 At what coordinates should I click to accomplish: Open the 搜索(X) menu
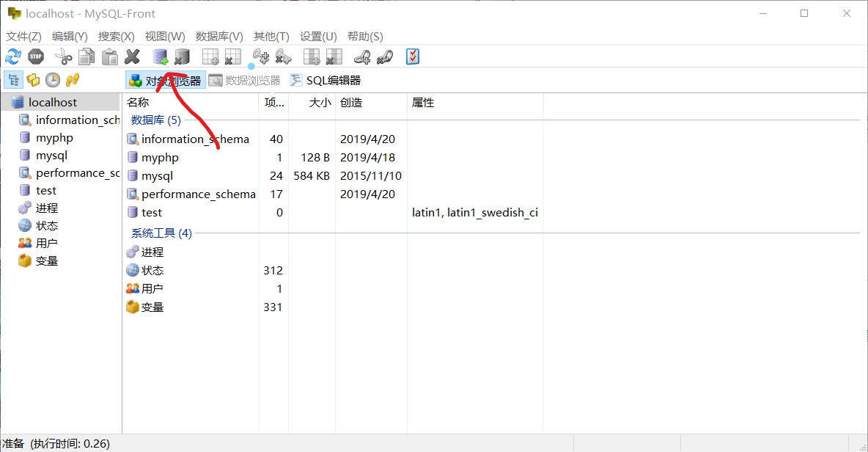117,37
